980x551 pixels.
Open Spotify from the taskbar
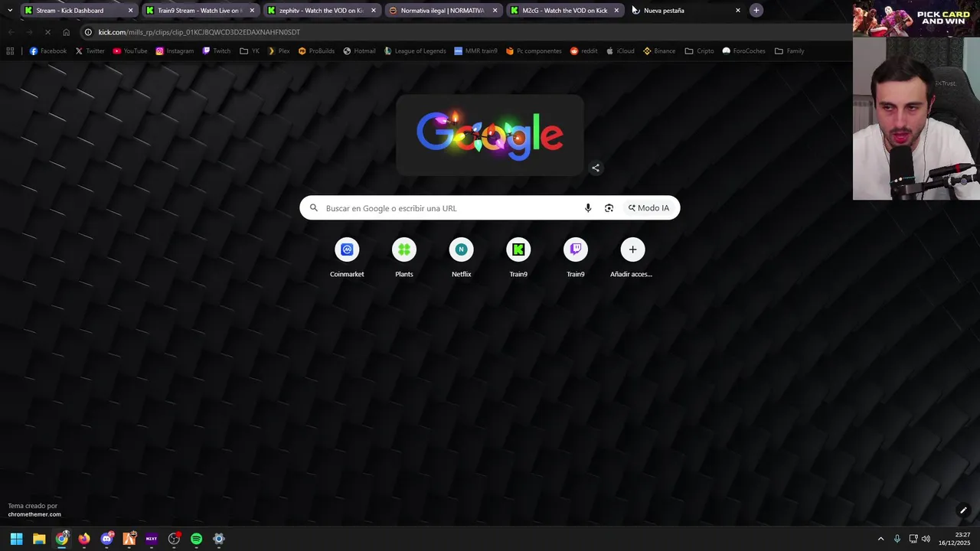[x=196, y=539]
